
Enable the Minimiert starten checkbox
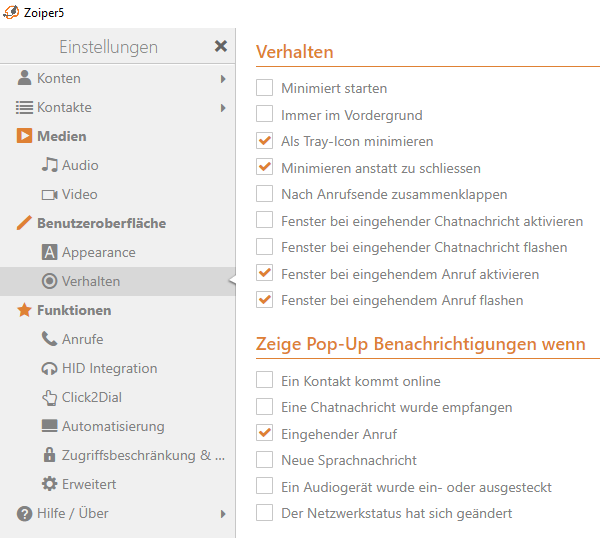264,88
